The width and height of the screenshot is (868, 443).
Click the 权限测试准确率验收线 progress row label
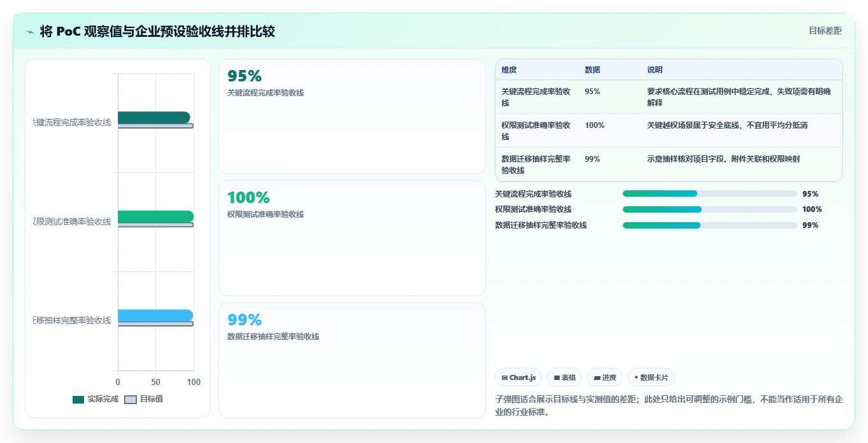[533, 209]
